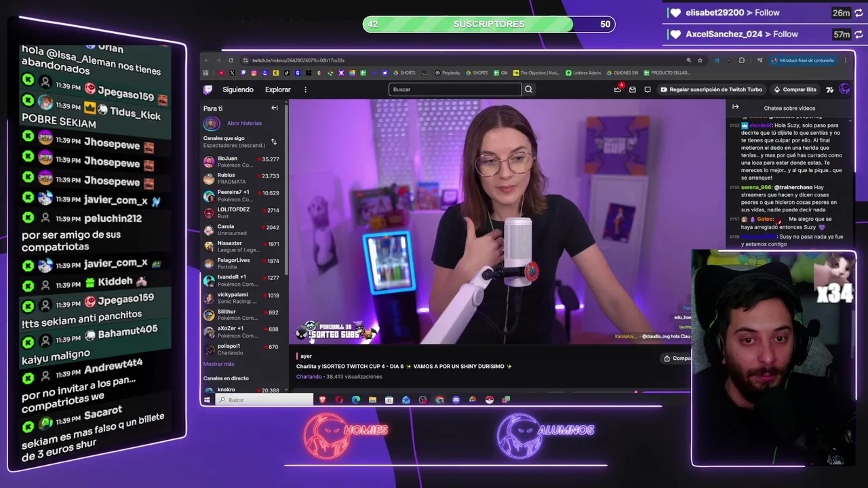868x488 pixels.
Task: Collapse the Para ti sidebar arrow
Action: [275, 108]
